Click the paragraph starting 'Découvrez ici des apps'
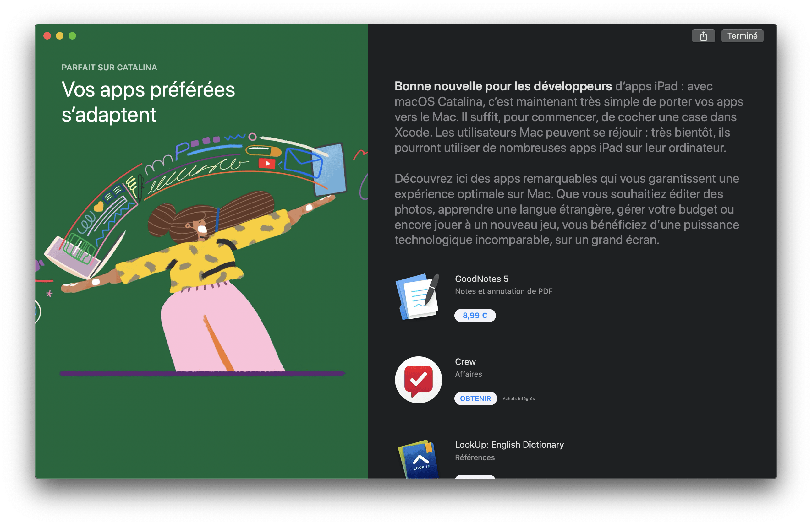The width and height of the screenshot is (812, 525). pos(567,209)
